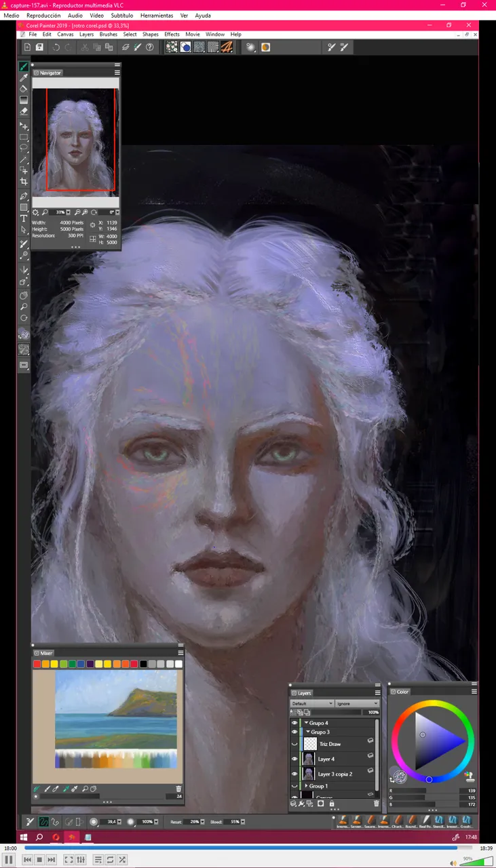Select the Crop tool
Image resolution: width=496 pixels, height=868 pixels.
click(x=24, y=181)
